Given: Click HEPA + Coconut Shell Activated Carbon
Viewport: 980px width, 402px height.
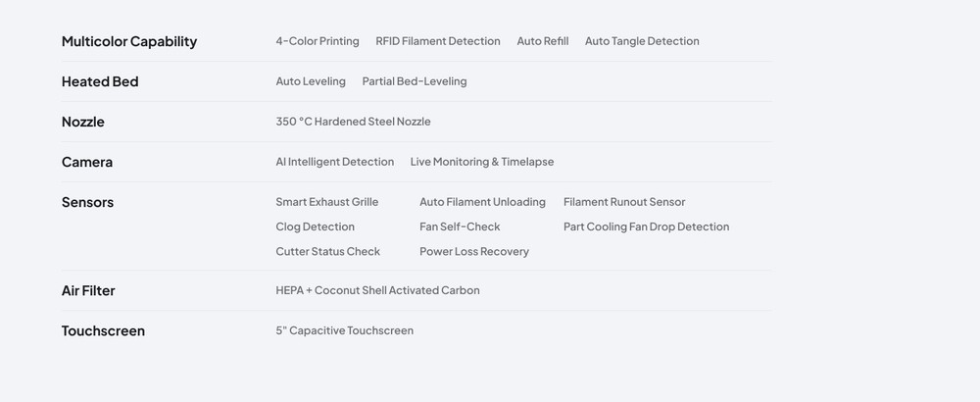Looking at the screenshot, I should pyautogui.click(x=377, y=290).
